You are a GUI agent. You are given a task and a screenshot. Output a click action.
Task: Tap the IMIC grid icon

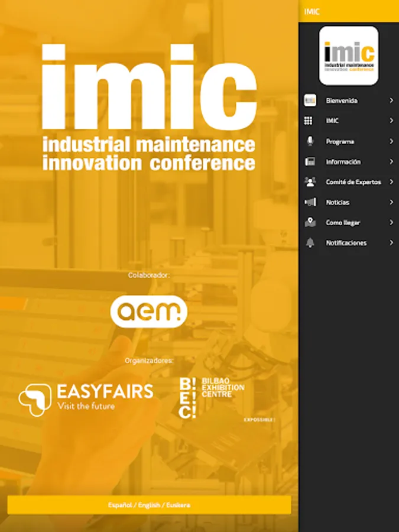coord(308,121)
